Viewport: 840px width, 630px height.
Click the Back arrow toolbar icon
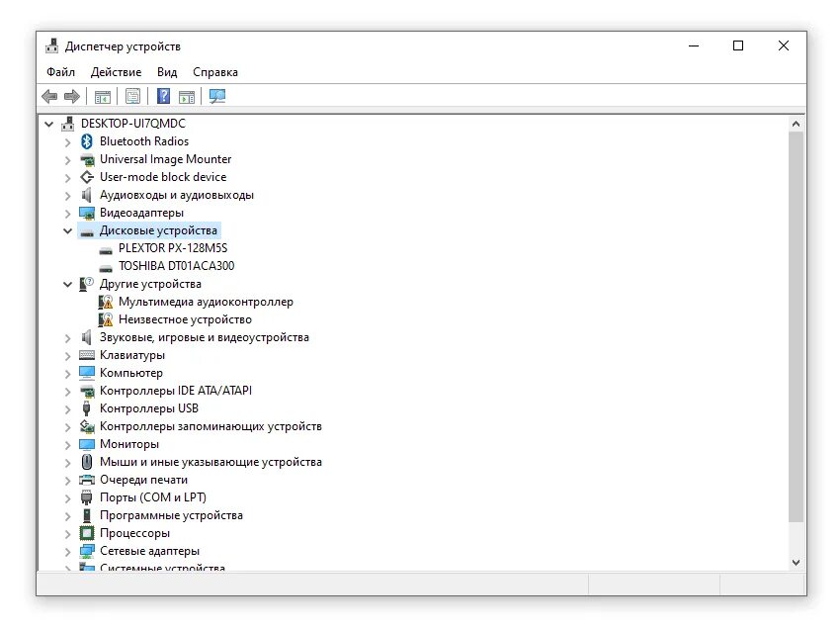pos(49,97)
